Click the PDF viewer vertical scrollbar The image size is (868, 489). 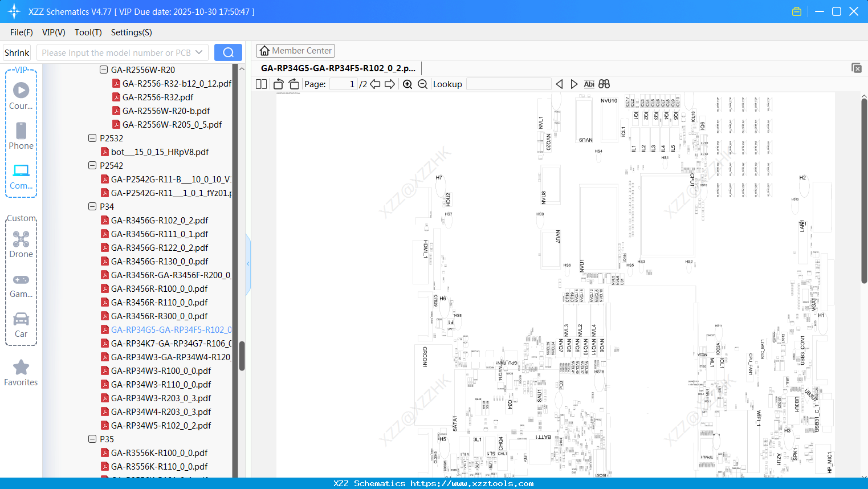click(864, 191)
